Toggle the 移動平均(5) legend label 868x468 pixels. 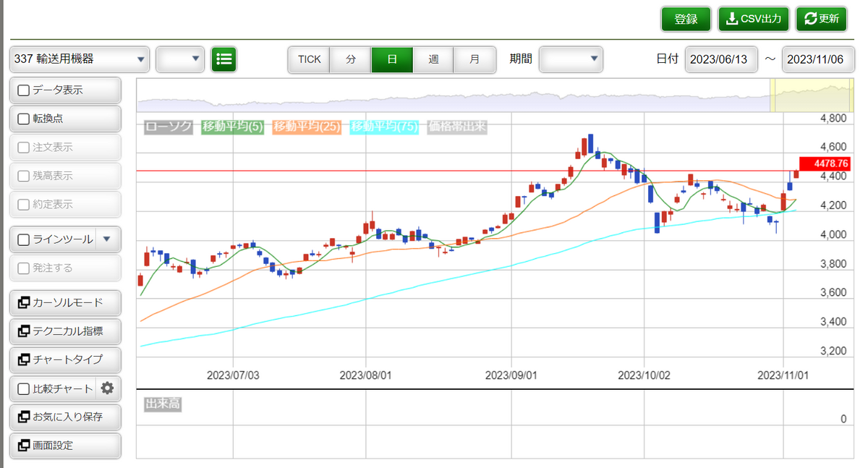(x=233, y=127)
